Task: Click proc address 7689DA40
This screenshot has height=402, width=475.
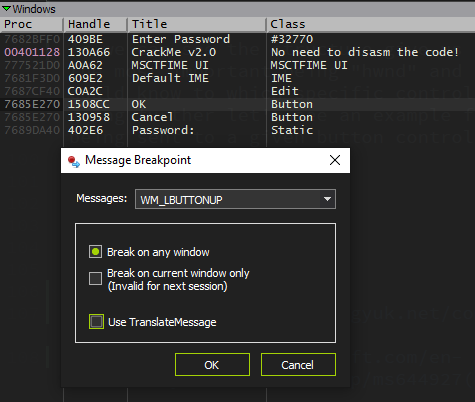Action: (32, 130)
